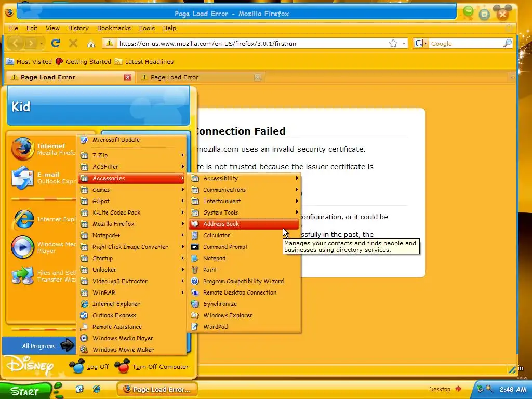This screenshot has width=532, height=399.
Task: Open the address bar URL dropdown arrow
Action: [x=403, y=44]
